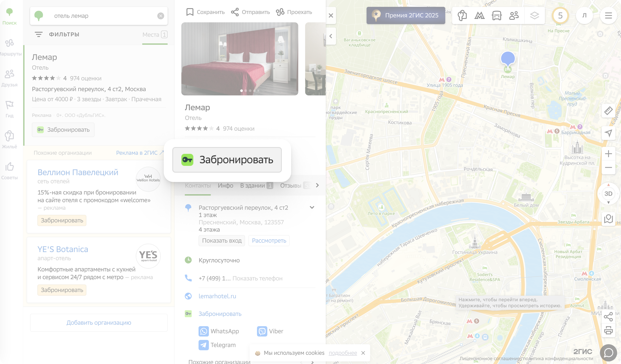621x364 pixels.
Task: Zoom out the map with minus
Action: tap(608, 167)
